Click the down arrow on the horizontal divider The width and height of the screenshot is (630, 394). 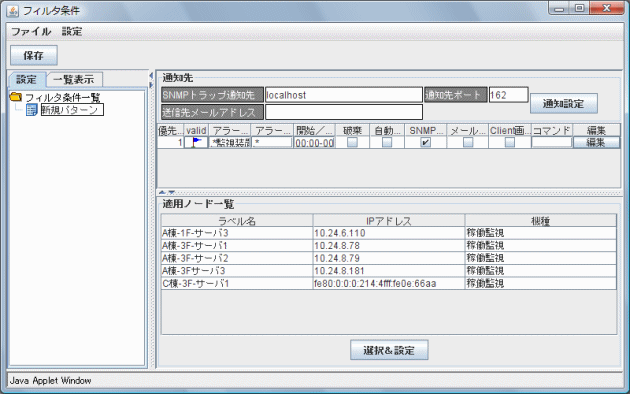point(171,192)
